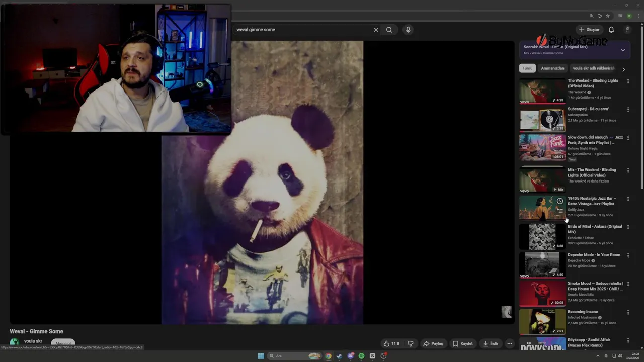Open volume control in system tray
The height and width of the screenshot is (362, 644).
click(x=620, y=356)
